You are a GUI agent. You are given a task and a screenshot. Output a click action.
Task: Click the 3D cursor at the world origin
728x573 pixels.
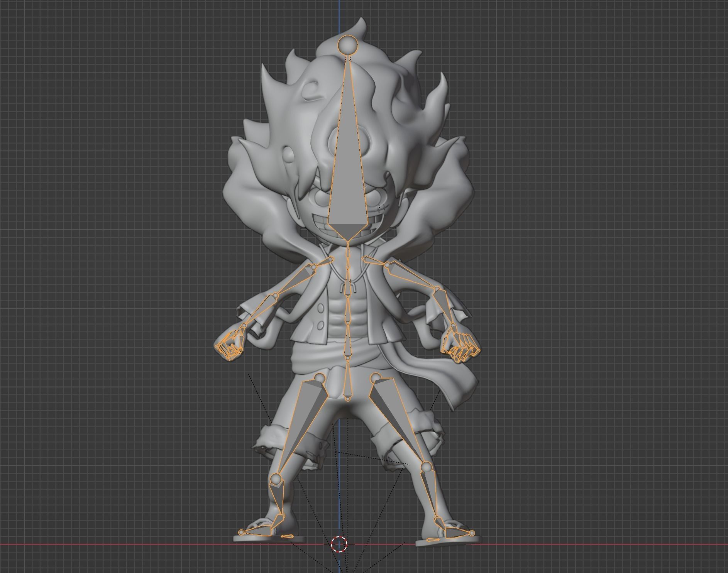pos(339,544)
